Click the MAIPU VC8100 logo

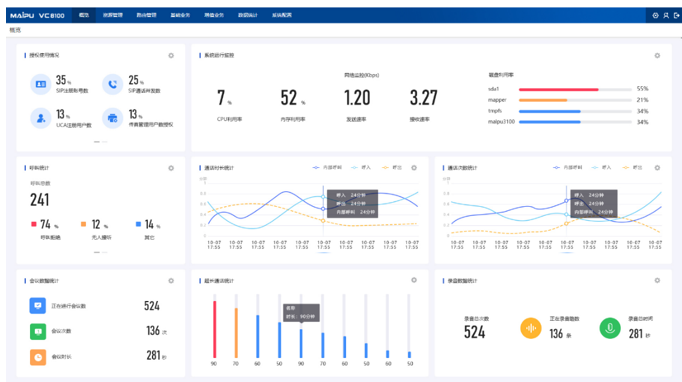37,16
